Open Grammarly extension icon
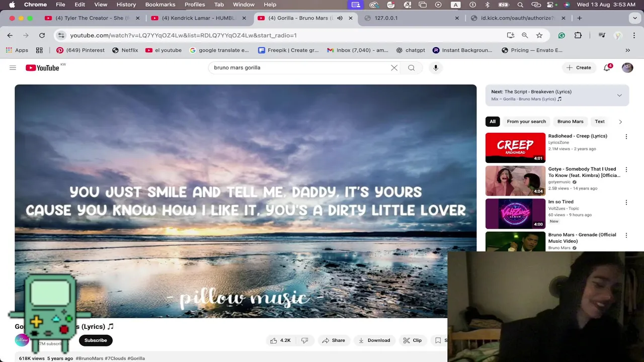644x362 pixels. coord(561,35)
